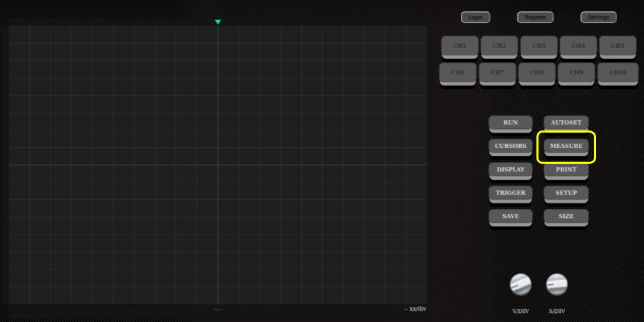Switch on channel CH10

(x=618, y=72)
